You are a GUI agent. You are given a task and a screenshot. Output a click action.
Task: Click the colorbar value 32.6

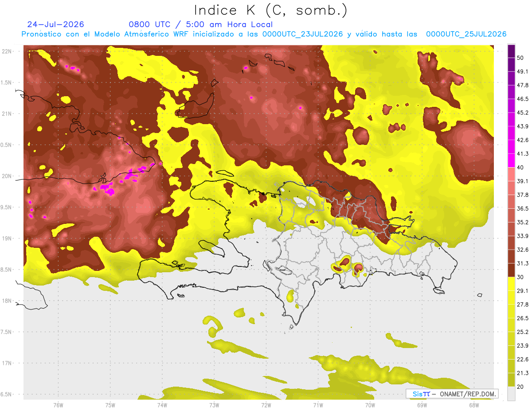click(x=523, y=250)
